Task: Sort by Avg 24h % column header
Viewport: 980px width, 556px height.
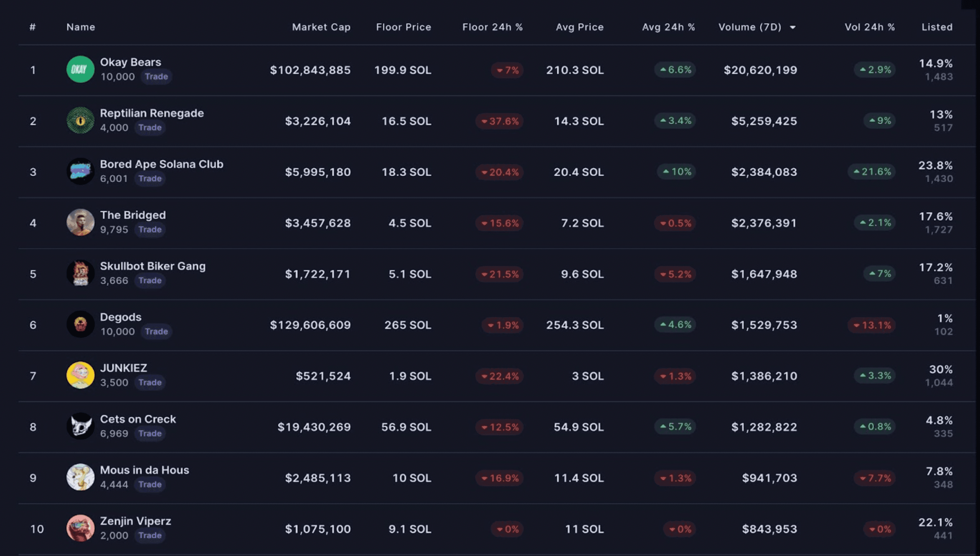Action: 668,27
